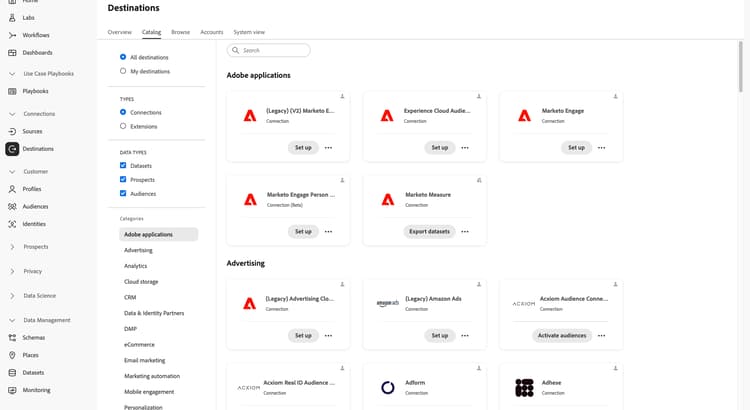Click the Adhese logo icon
The image size is (750, 410).
coord(524,388)
